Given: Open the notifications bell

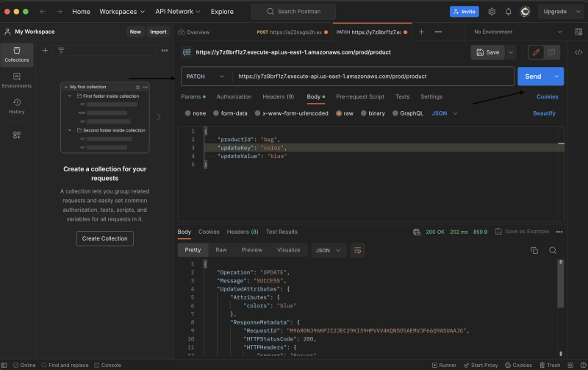Looking at the screenshot, I should 508,12.
